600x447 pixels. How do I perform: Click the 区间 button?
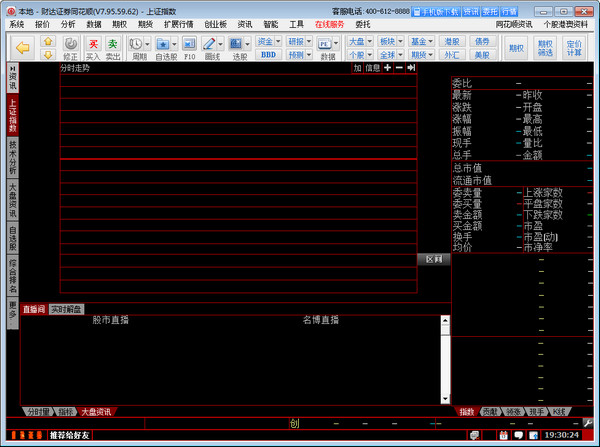point(432,259)
